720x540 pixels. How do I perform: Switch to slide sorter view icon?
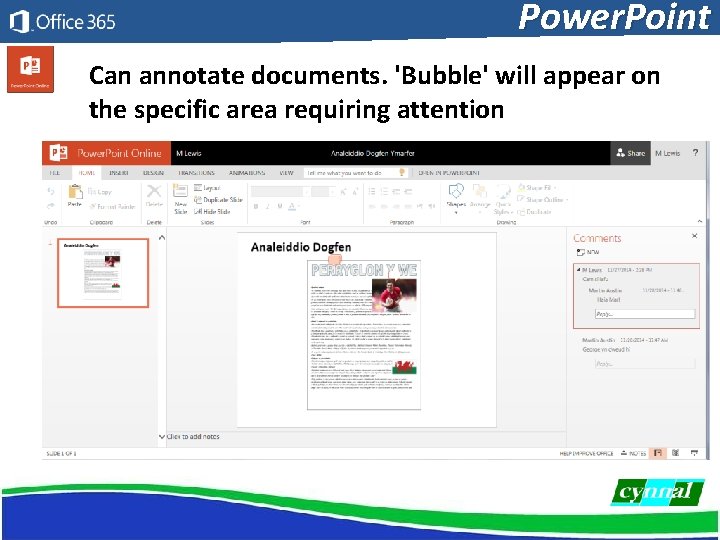pyautogui.click(x=675, y=453)
